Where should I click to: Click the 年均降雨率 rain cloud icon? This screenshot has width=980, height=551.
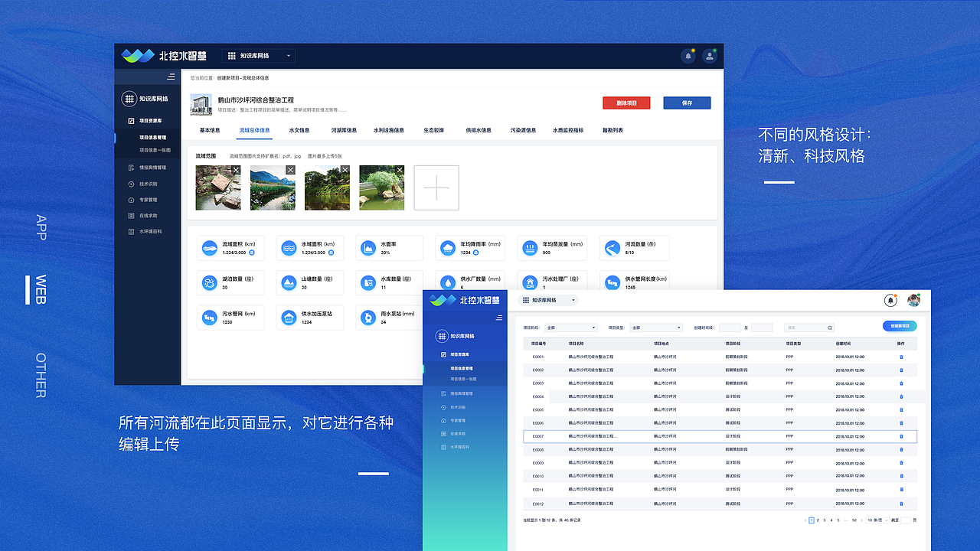pyautogui.click(x=448, y=248)
